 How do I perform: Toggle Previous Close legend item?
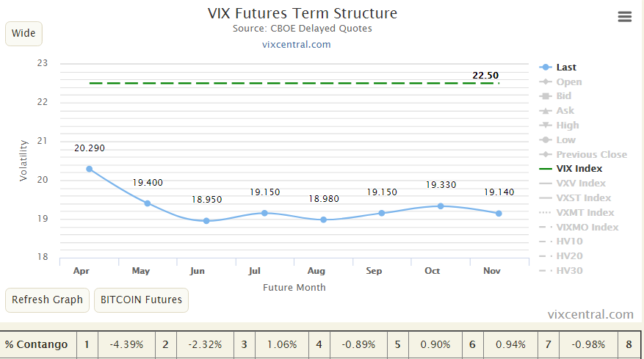(x=591, y=155)
